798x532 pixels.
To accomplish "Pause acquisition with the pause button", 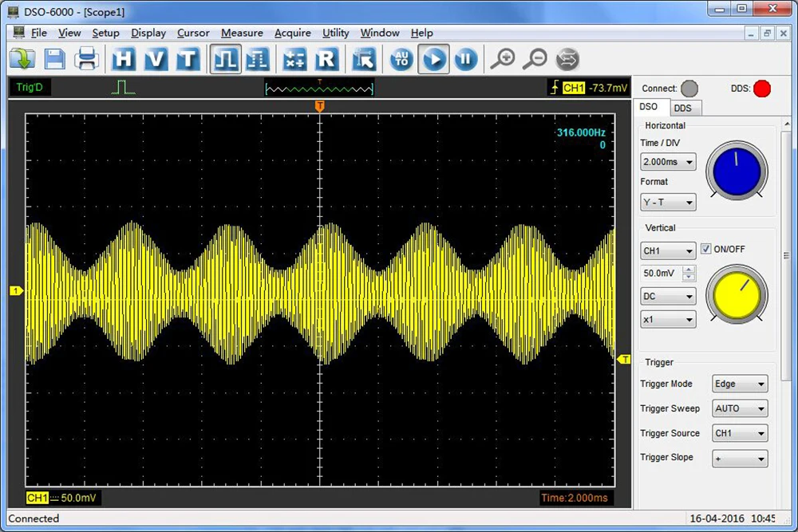I will pyautogui.click(x=466, y=59).
